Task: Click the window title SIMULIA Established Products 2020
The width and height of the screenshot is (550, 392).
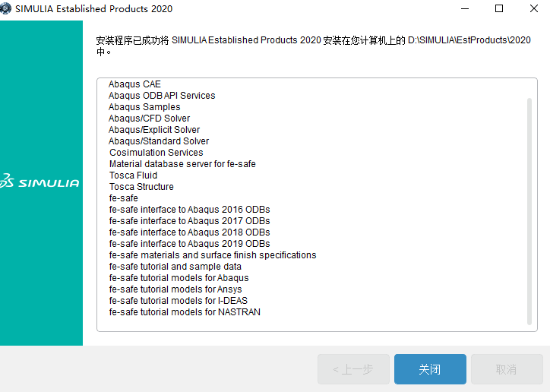Action: 94,9
